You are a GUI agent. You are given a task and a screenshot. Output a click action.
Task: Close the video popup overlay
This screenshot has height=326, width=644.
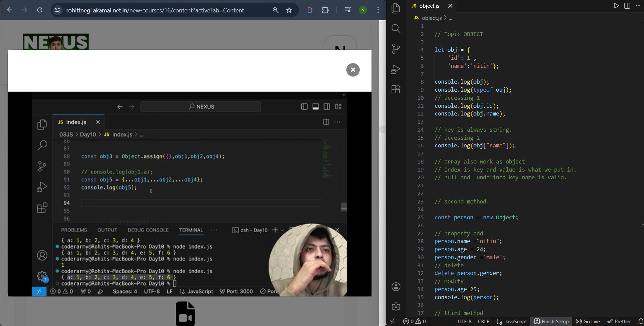pyautogui.click(x=353, y=70)
